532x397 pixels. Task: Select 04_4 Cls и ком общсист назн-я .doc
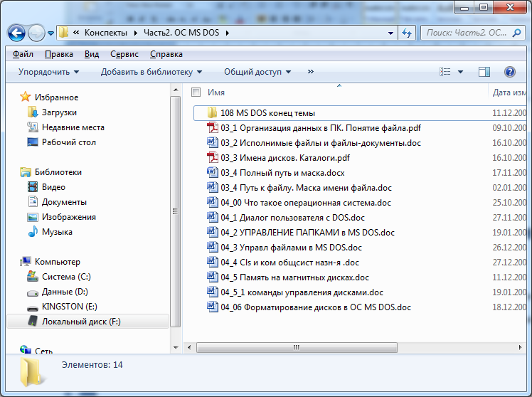(289, 263)
